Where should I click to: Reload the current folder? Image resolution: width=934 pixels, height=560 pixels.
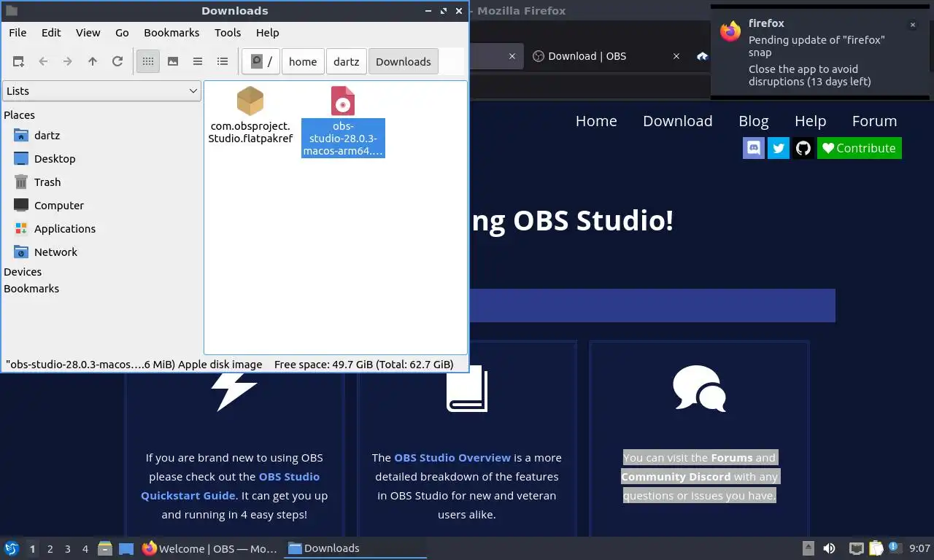(x=117, y=62)
